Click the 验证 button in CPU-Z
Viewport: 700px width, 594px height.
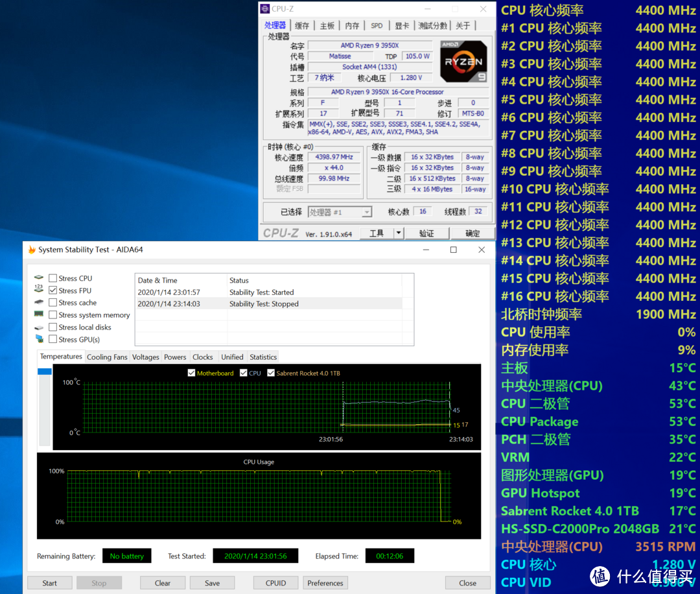coord(426,233)
